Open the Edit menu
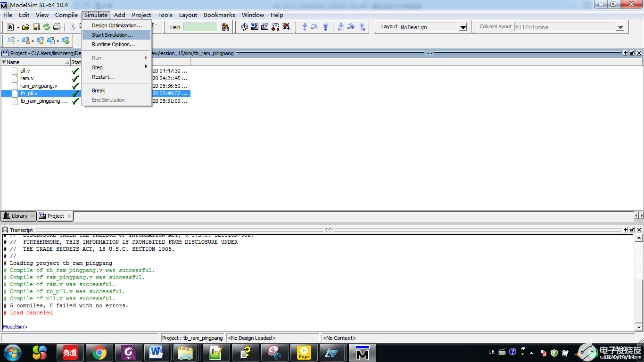Viewport: 644px width, 362px height. click(24, 15)
